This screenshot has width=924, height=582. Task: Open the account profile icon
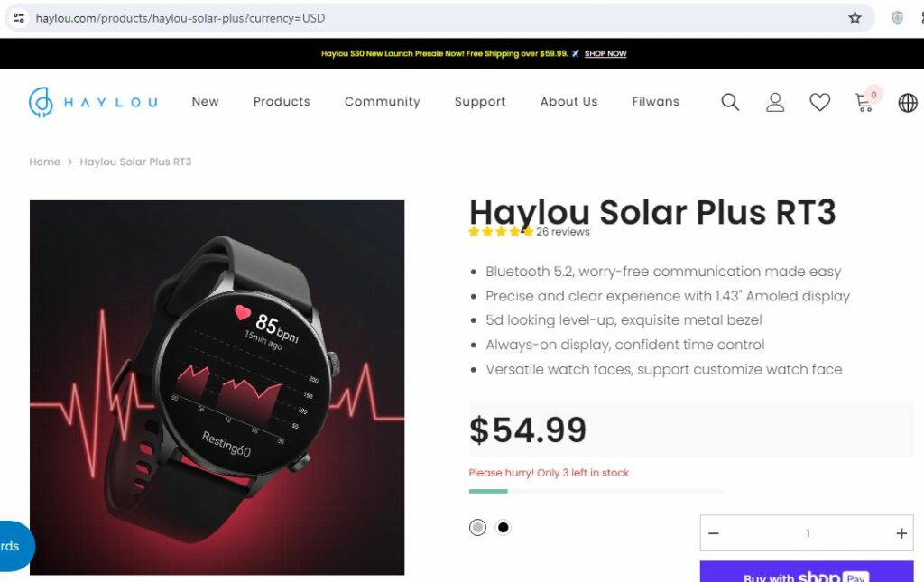775,102
